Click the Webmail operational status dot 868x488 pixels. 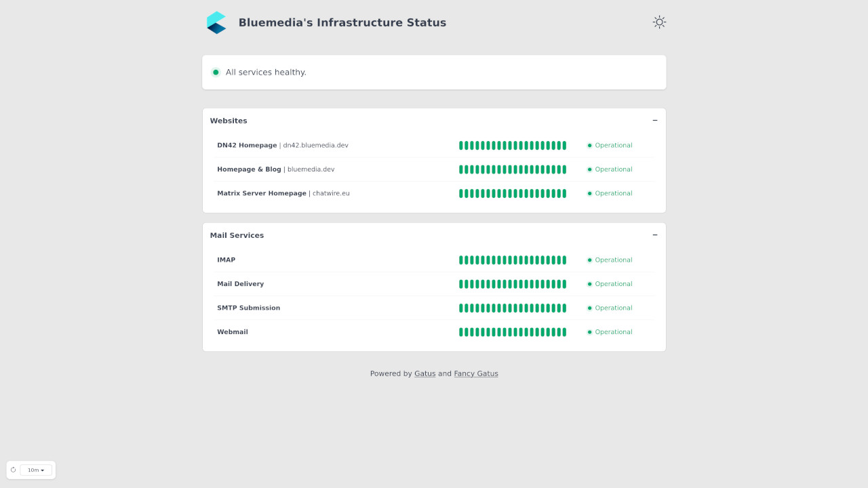tap(589, 332)
